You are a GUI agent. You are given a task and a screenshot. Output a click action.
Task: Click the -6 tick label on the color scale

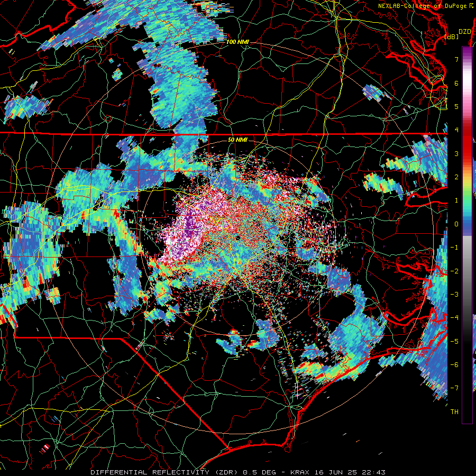pyautogui.click(x=454, y=364)
